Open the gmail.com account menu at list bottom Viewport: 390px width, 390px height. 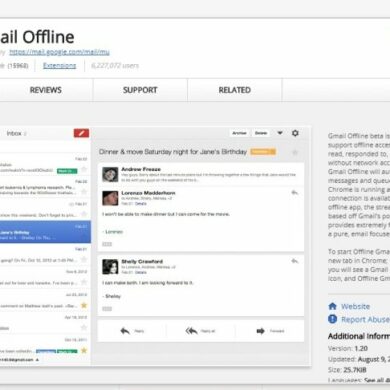[x=18, y=360]
